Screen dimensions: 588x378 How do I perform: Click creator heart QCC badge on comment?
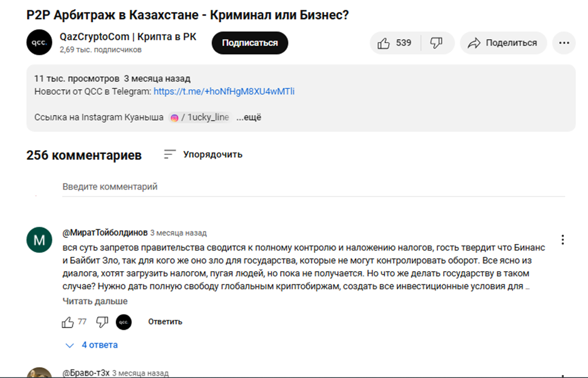(x=124, y=322)
